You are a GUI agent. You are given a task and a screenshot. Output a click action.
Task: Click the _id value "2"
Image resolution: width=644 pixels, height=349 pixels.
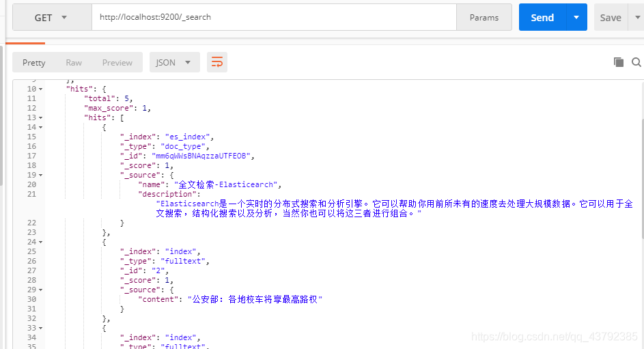click(158, 270)
